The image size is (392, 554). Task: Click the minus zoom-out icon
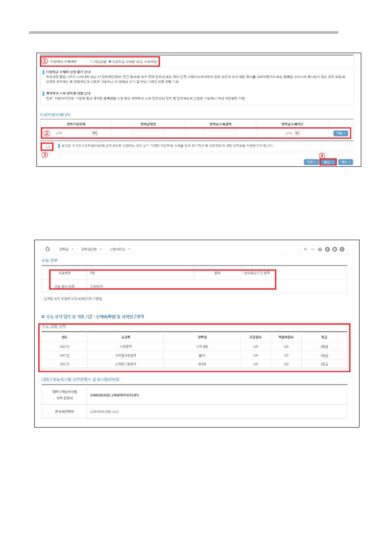coord(313,249)
